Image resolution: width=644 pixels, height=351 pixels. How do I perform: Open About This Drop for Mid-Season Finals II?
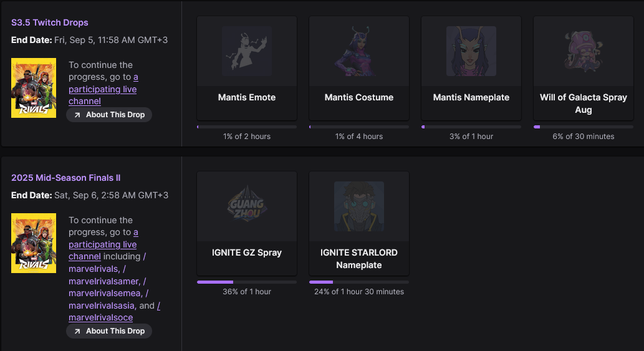tap(109, 331)
